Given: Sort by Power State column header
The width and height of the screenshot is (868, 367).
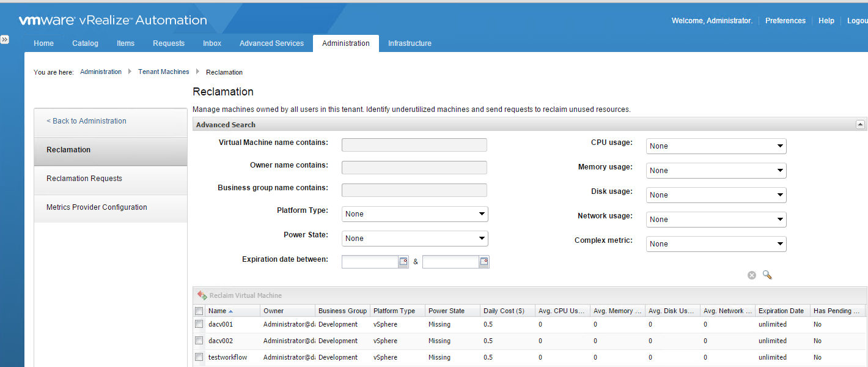Looking at the screenshot, I should coord(452,311).
